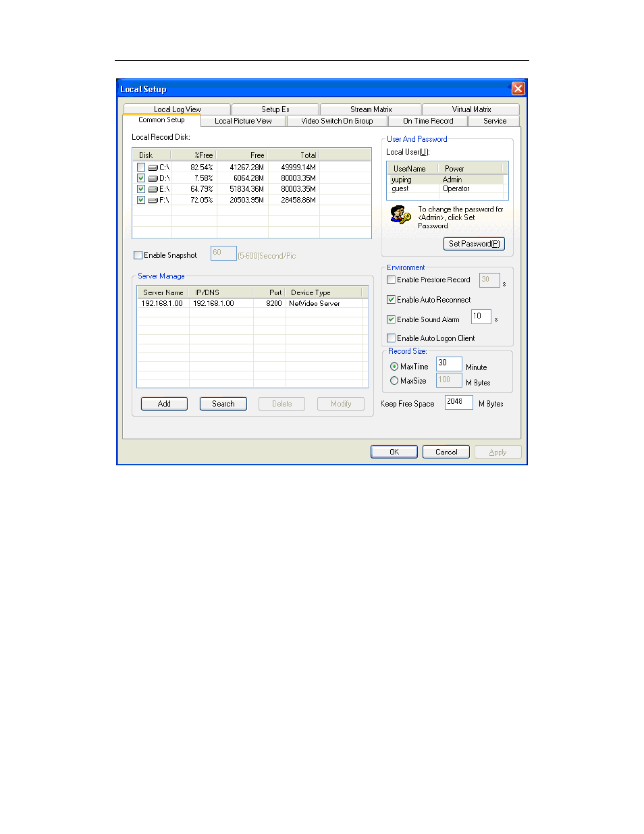644x834 pixels.
Task: Close the Local Setup dialog
Action: click(x=518, y=88)
